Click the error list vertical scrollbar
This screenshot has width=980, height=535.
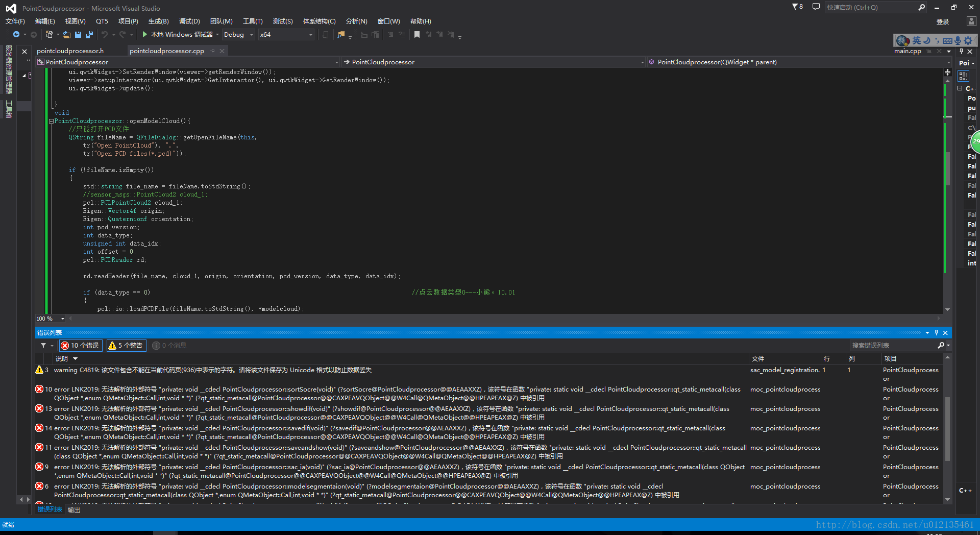coord(947,429)
